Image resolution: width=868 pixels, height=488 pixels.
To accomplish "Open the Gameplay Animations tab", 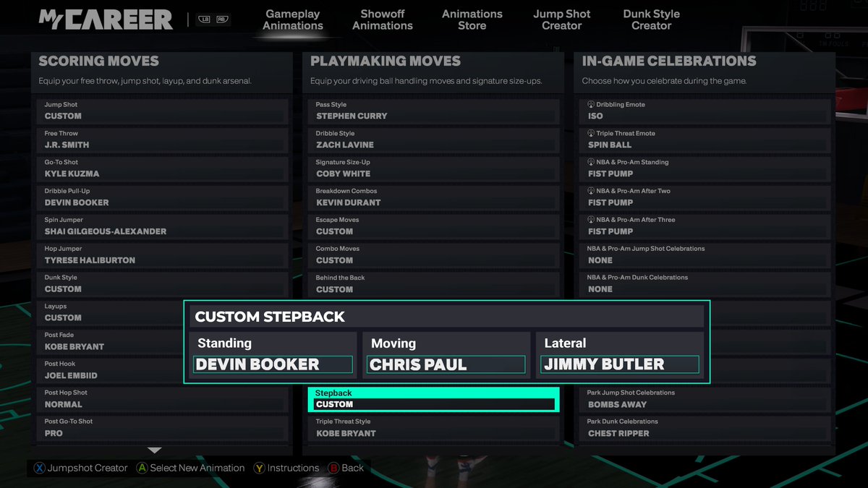I will (293, 20).
